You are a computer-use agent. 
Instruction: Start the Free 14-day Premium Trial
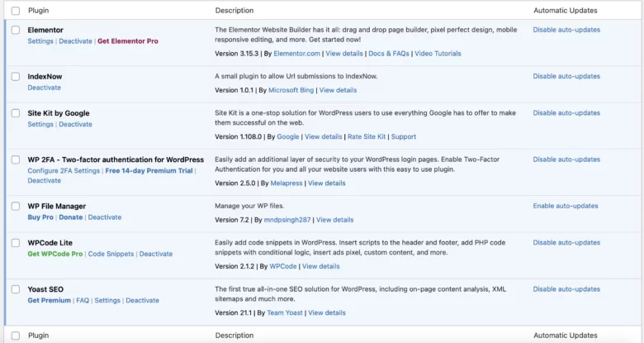tap(149, 171)
